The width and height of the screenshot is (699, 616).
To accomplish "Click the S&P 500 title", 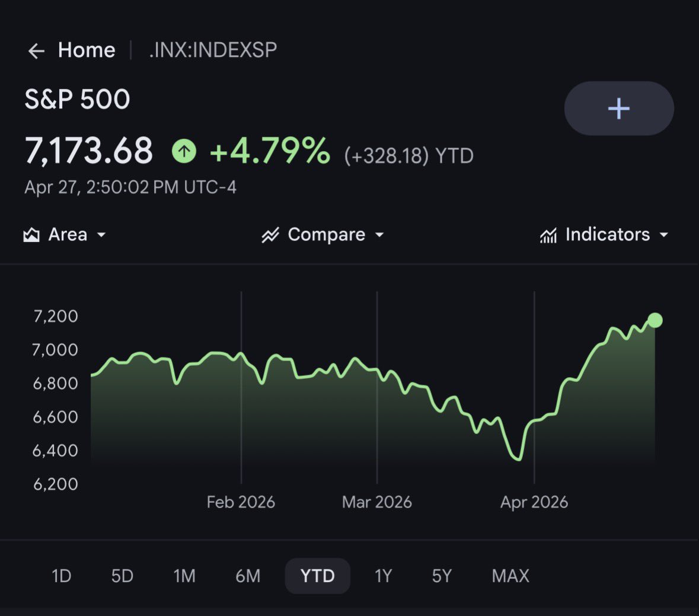I will 77,99.
